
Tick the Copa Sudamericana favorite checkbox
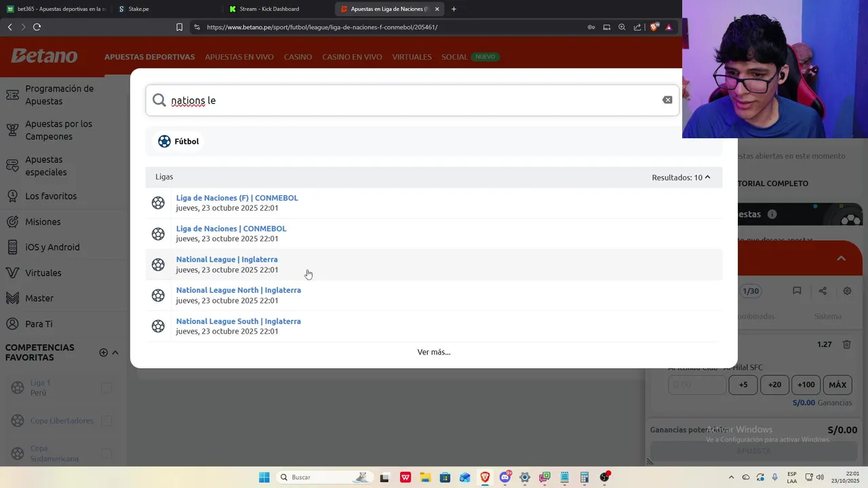pyautogui.click(x=106, y=453)
